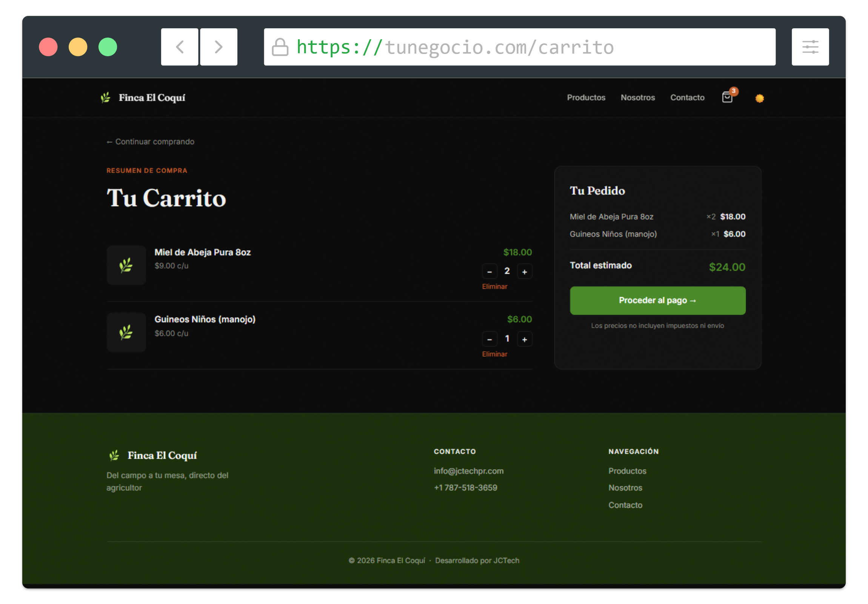
Task: Click the Finca El Coquí leaf logo
Action: click(105, 97)
